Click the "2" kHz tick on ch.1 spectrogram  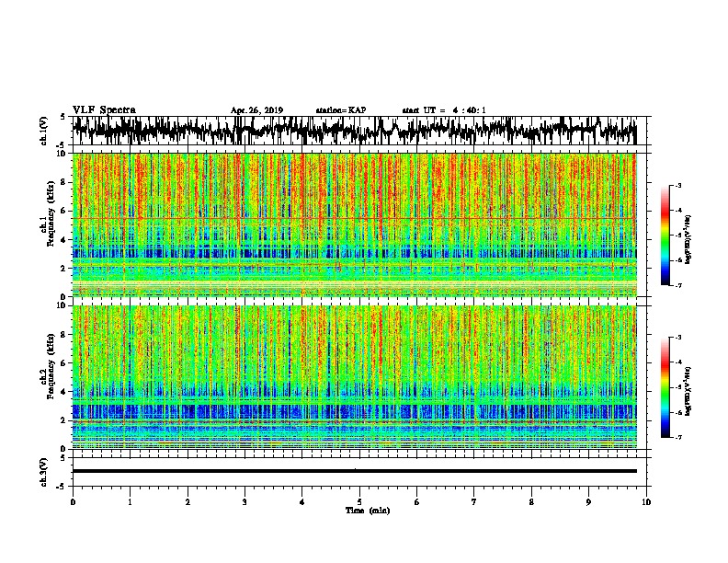65,268
